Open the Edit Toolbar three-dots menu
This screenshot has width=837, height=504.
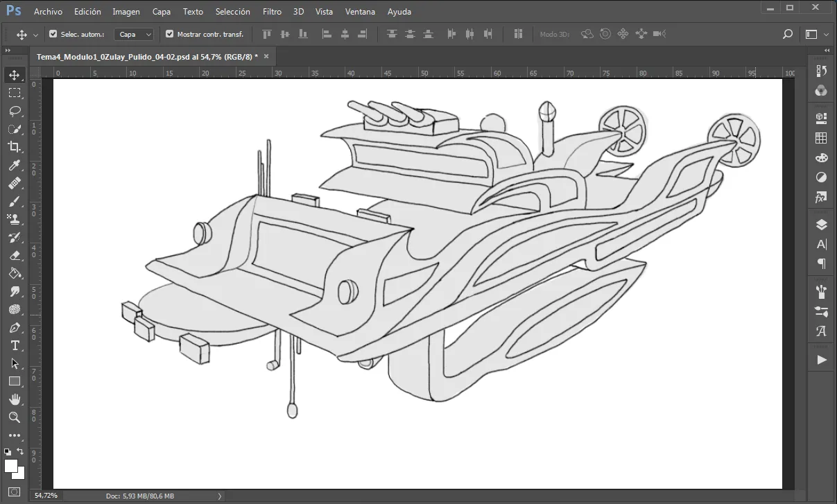point(15,435)
